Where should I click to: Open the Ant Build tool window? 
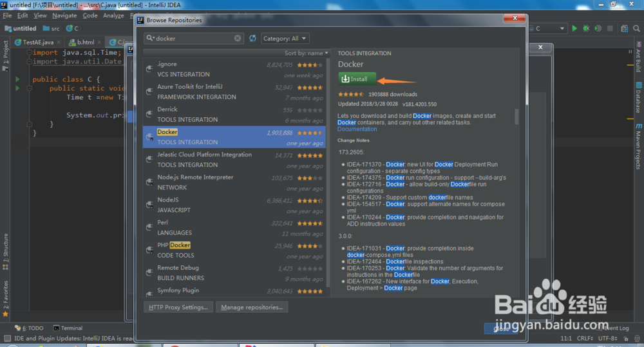(x=639, y=57)
